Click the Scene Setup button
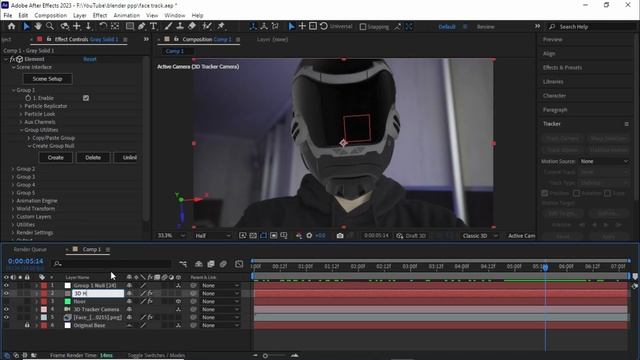Screen dimensions: 640x360 pos(47,79)
